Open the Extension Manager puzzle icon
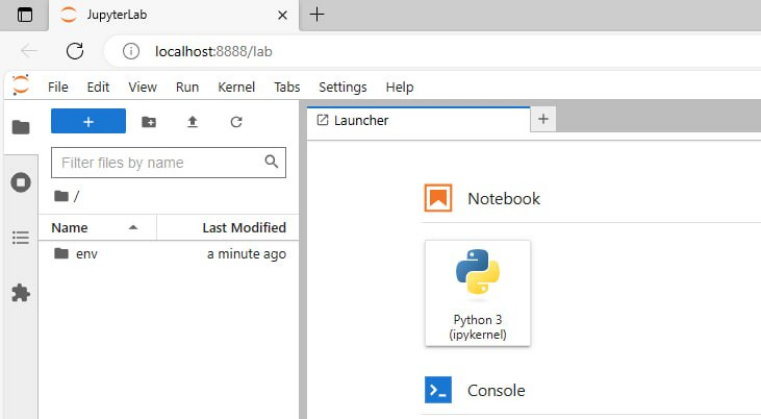Image resolution: width=761 pixels, height=419 pixels. (21, 293)
